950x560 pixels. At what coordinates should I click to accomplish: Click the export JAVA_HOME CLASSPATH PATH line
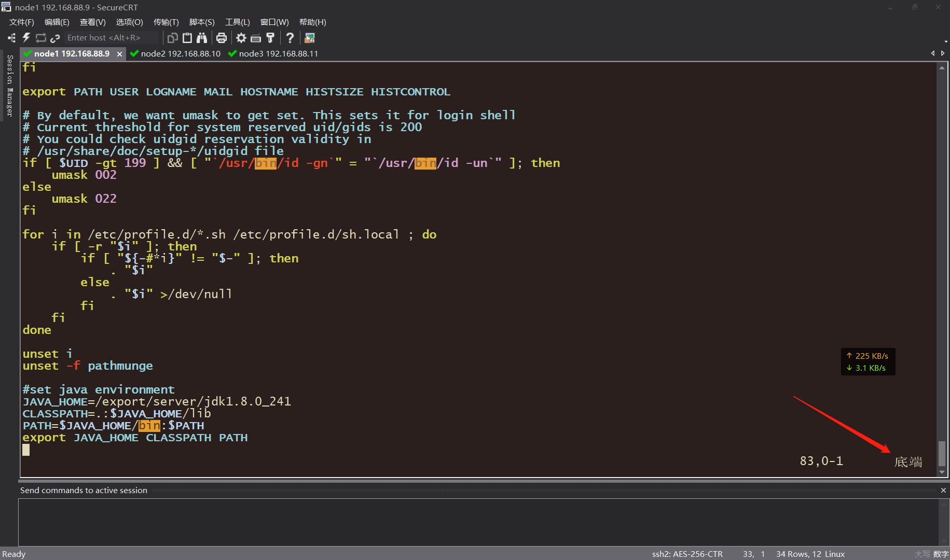point(135,437)
